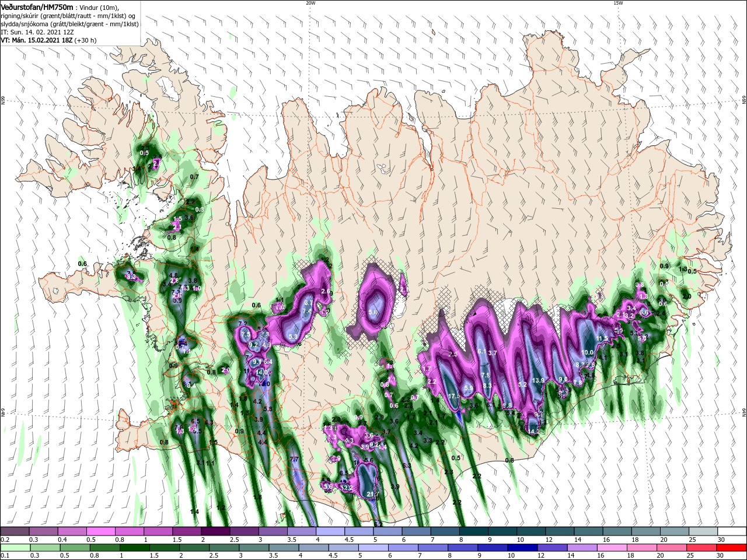The height and width of the screenshot is (560, 747).
Task: Click the '8.3' value on the southern glacier
Action: 488,386
